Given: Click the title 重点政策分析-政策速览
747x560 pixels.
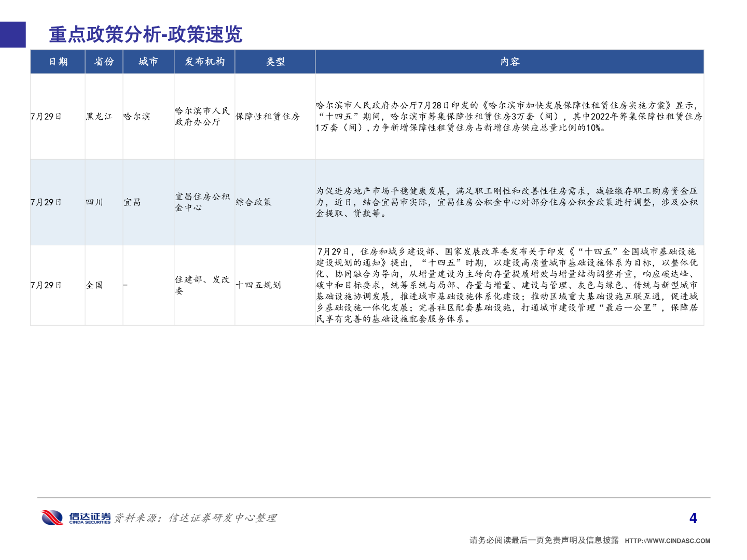Looking at the screenshot, I should (x=146, y=36).
